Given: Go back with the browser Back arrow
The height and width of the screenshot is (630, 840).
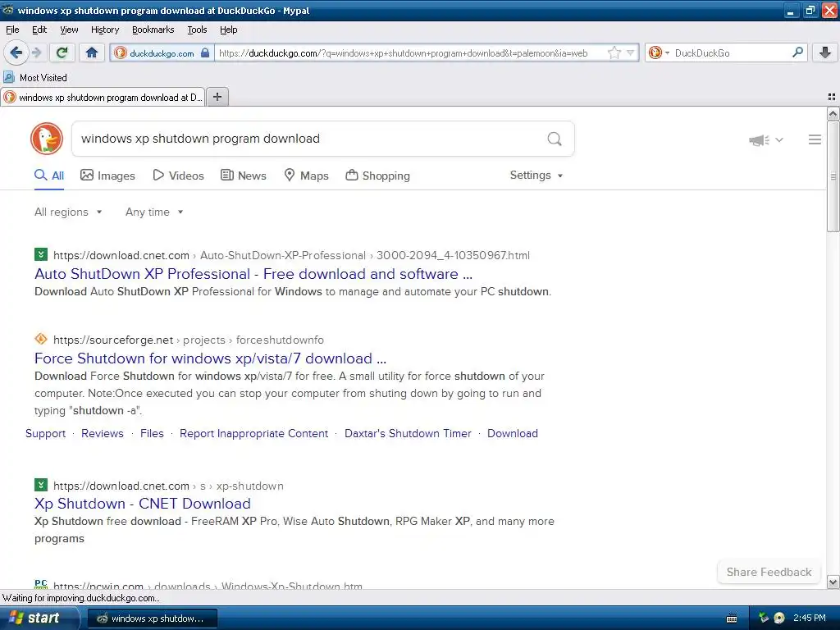Looking at the screenshot, I should [16, 52].
